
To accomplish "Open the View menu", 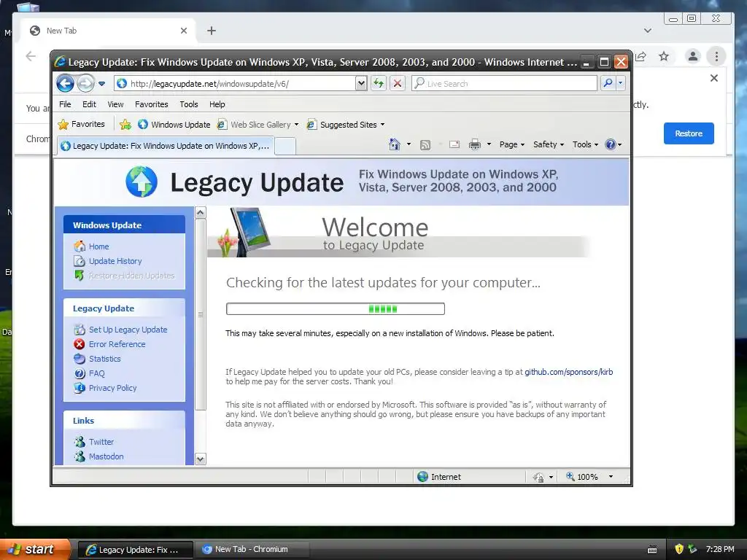I will click(x=115, y=104).
